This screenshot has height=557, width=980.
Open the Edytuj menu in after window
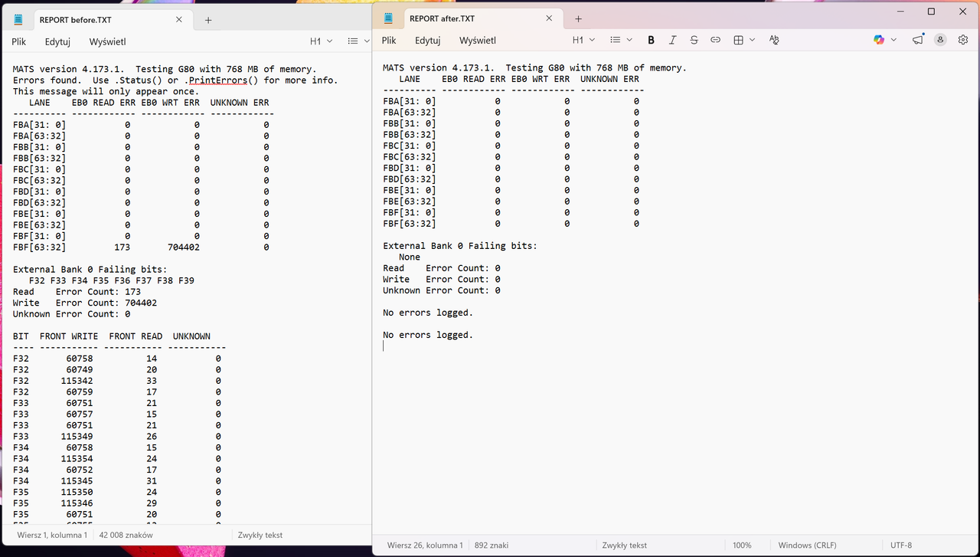point(427,40)
